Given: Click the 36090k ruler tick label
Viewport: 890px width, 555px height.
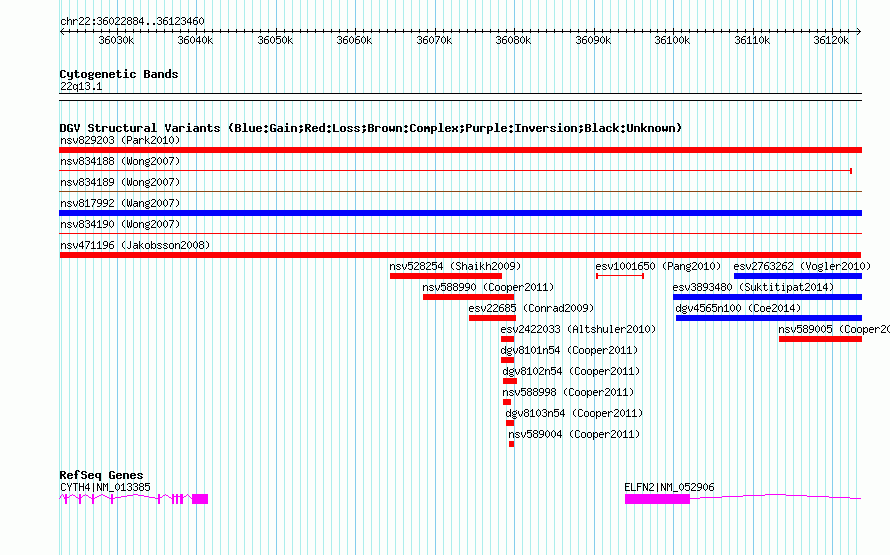Looking at the screenshot, I should click(593, 40).
